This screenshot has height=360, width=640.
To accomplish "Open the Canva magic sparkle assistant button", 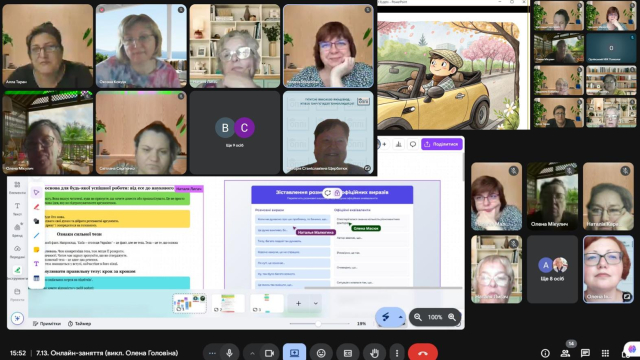I will click(x=17, y=318).
